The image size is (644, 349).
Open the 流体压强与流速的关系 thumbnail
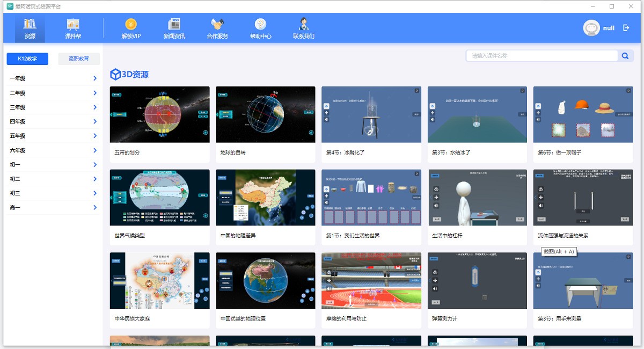click(583, 198)
